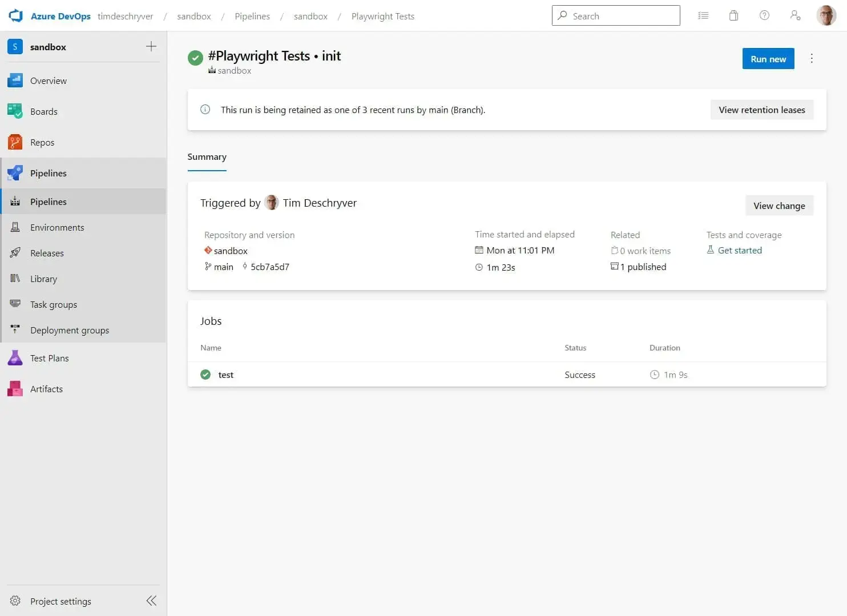Add new item with plus icon
The height and width of the screenshot is (616, 847).
(151, 46)
